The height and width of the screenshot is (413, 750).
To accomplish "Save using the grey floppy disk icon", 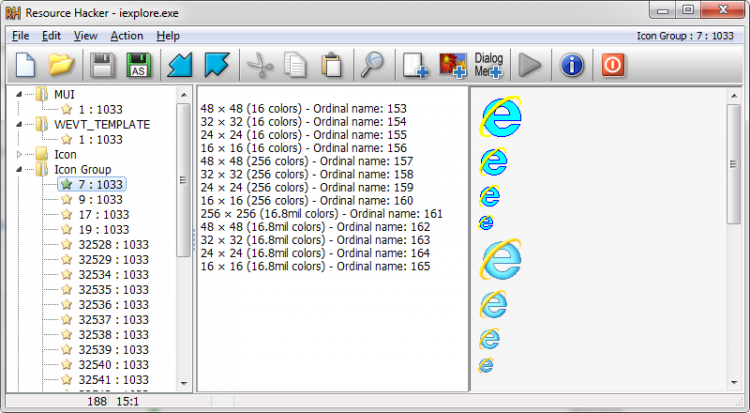I will click(x=102, y=65).
